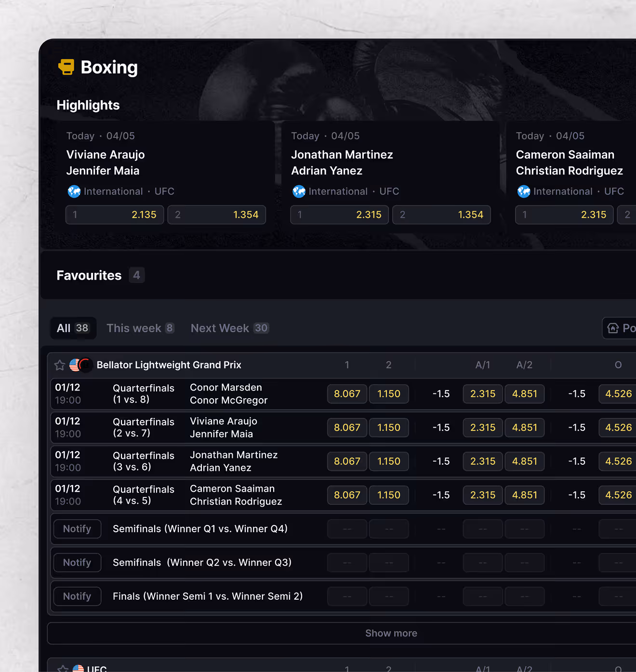636x672 pixels.
Task: Favourite the Bellator Lightweight Grand Prix star
Action: pos(60,365)
